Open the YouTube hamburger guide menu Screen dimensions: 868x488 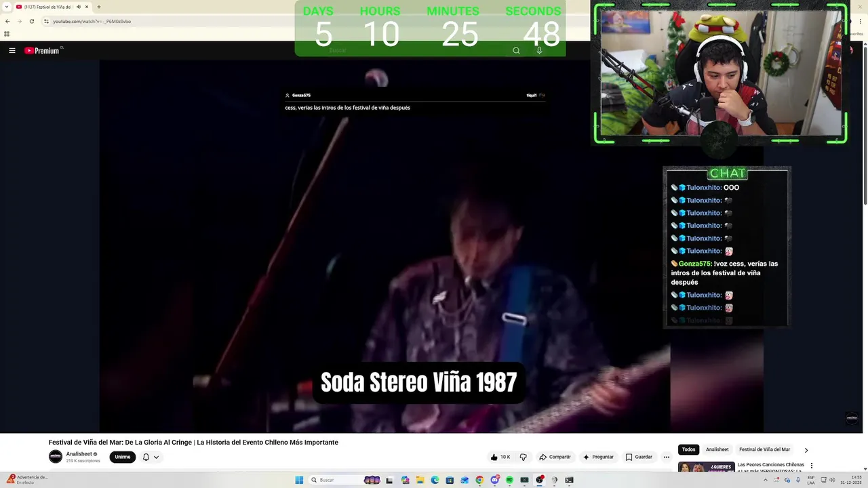coord(12,50)
